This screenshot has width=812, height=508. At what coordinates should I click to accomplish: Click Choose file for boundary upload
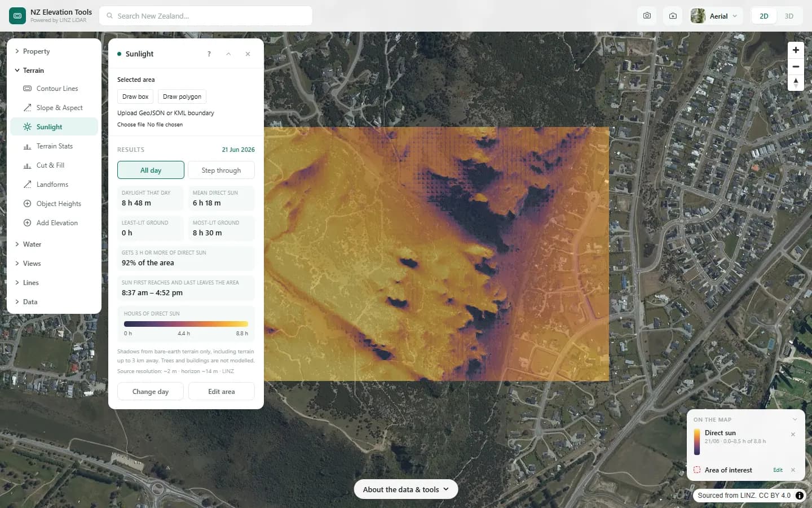tap(131, 125)
